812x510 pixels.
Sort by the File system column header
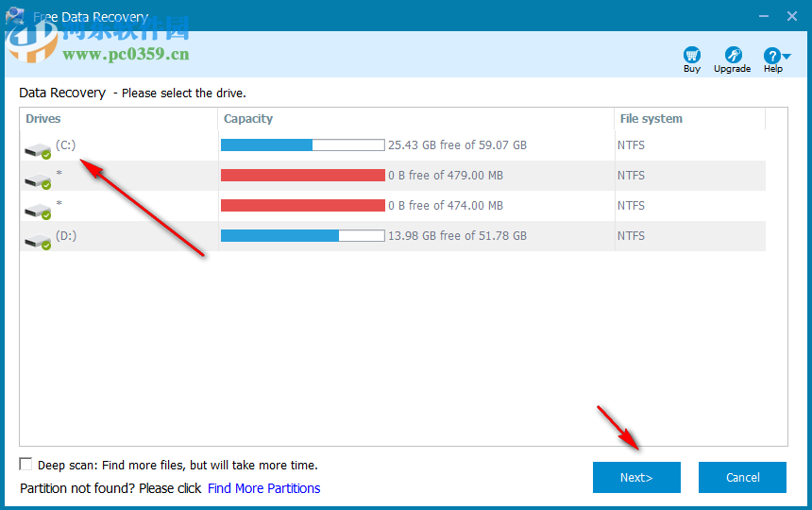[690, 119]
